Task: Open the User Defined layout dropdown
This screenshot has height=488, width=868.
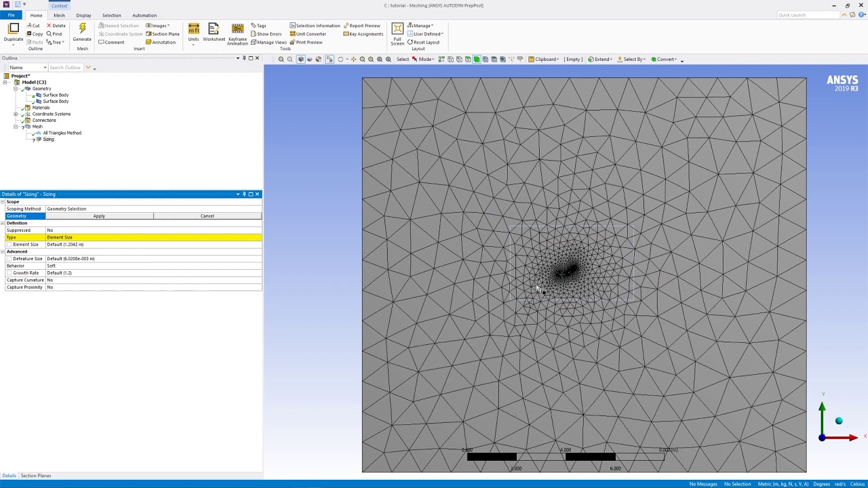Action: (425, 34)
